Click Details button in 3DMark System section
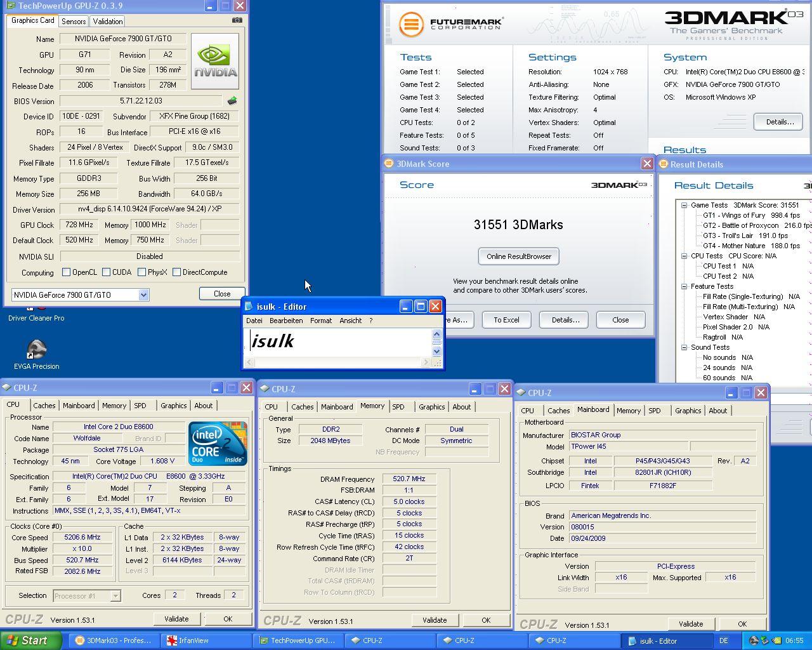 [x=778, y=122]
